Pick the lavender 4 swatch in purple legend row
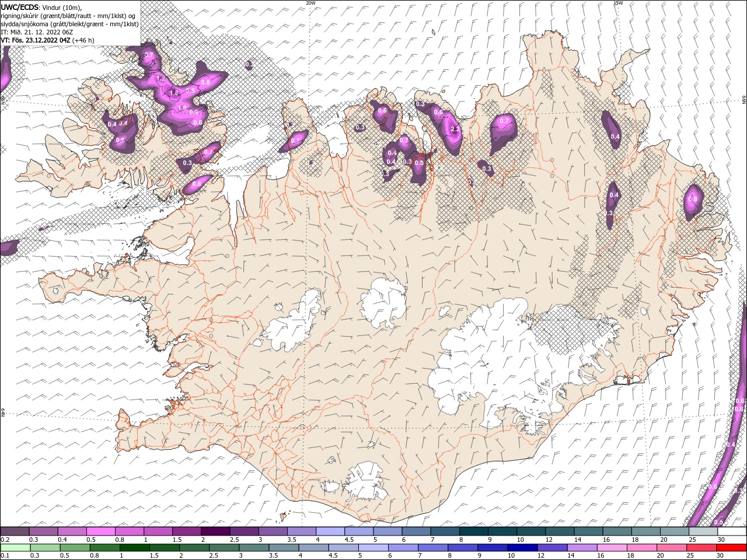Image resolution: width=747 pixels, height=560 pixels. 330,531
